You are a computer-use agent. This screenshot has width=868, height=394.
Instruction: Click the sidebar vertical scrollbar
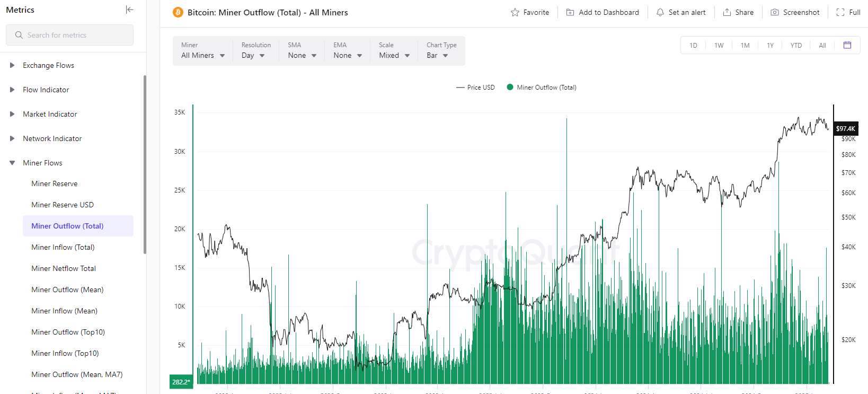point(145,164)
